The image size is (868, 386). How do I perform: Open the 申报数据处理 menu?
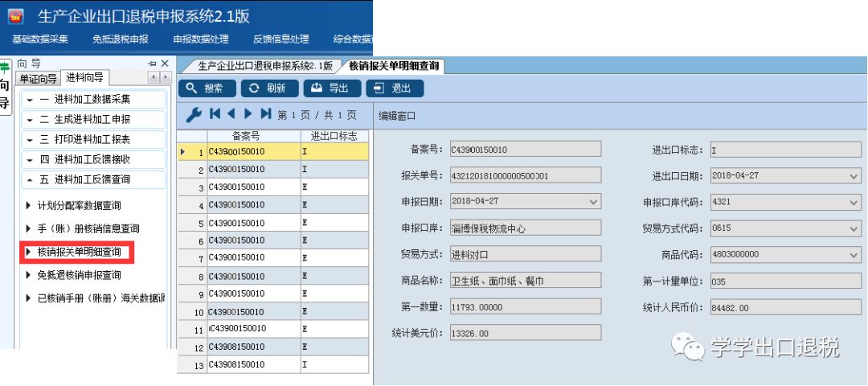(201, 39)
